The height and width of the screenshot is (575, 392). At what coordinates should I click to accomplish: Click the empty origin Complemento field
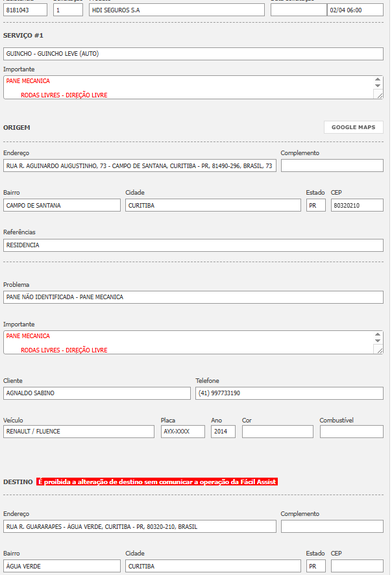(332, 165)
